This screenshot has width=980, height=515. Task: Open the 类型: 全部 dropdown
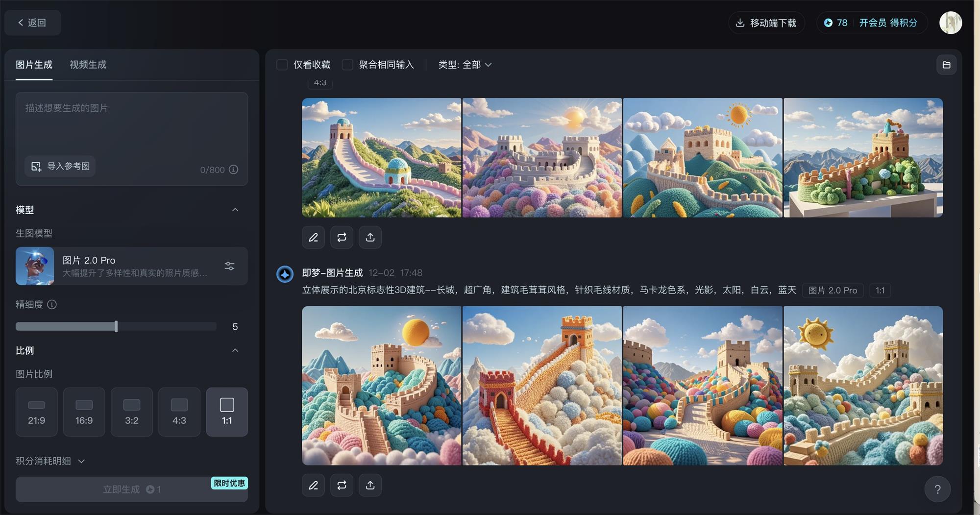tap(465, 65)
